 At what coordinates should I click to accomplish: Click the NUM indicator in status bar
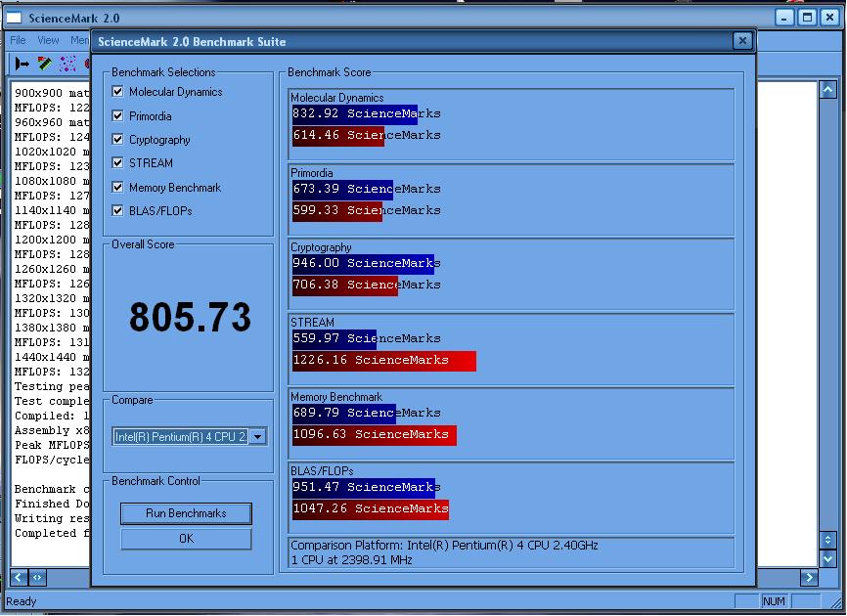click(x=774, y=601)
